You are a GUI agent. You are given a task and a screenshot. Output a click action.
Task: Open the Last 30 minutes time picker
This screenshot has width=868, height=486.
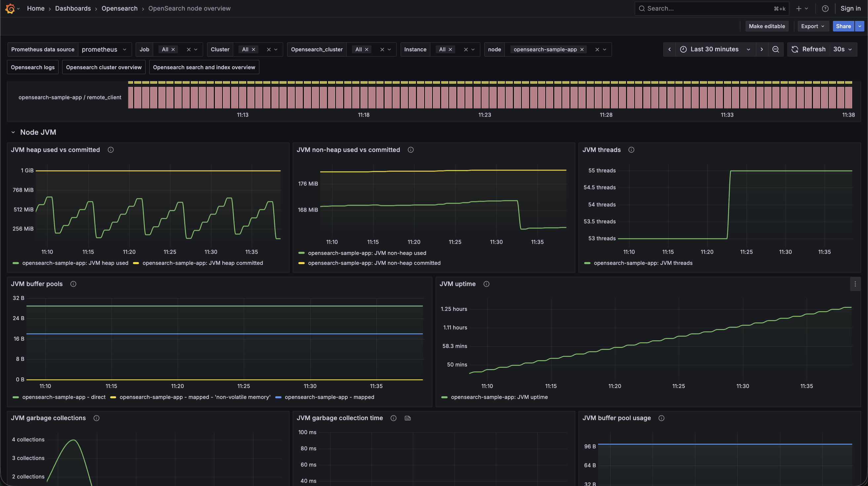pyautogui.click(x=716, y=49)
